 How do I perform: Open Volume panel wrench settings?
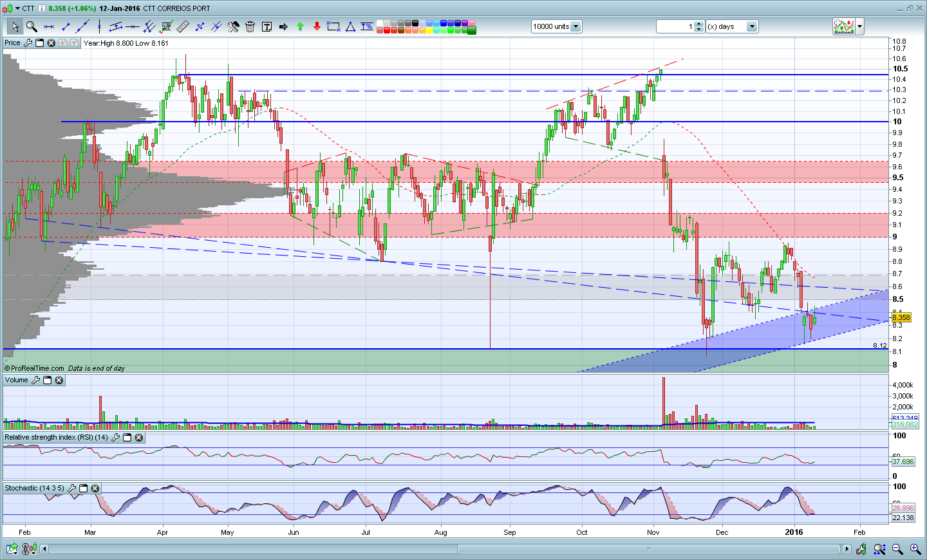35,380
